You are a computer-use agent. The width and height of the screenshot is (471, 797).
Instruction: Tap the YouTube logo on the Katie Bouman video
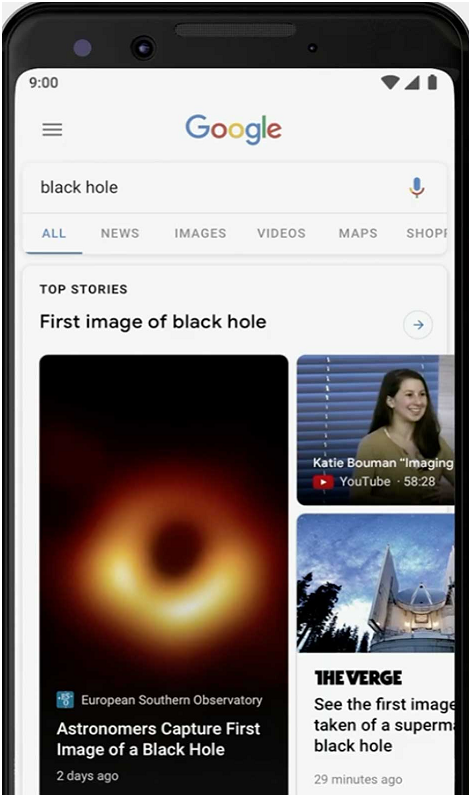323,481
